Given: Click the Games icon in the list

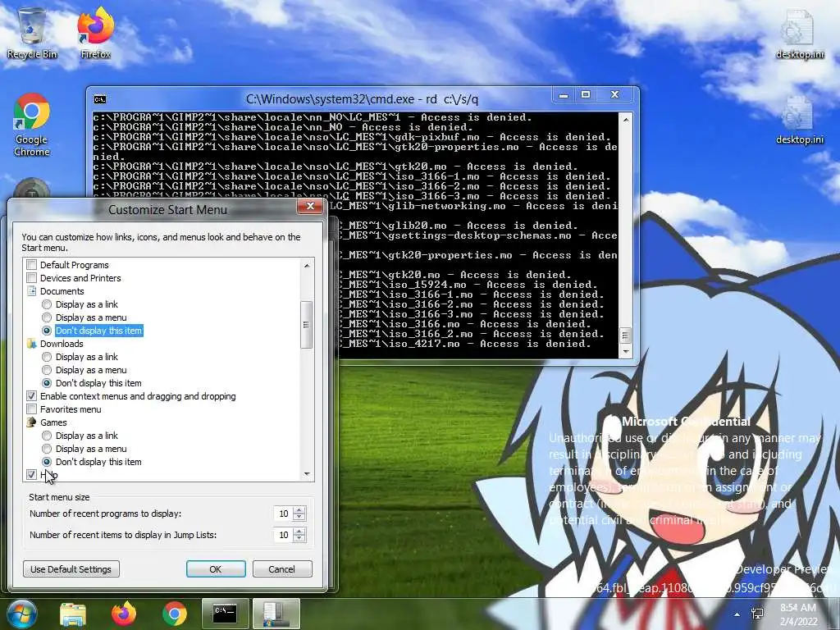Looking at the screenshot, I should pos(32,422).
